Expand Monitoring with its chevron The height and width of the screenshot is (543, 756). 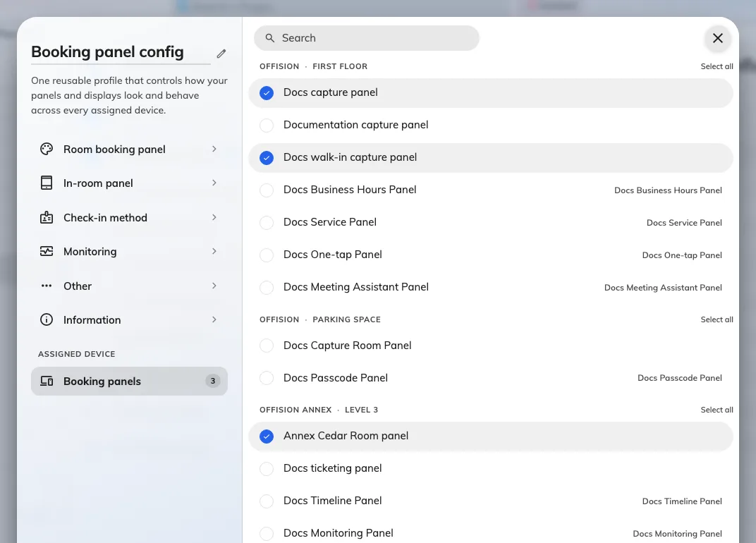tap(214, 251)
